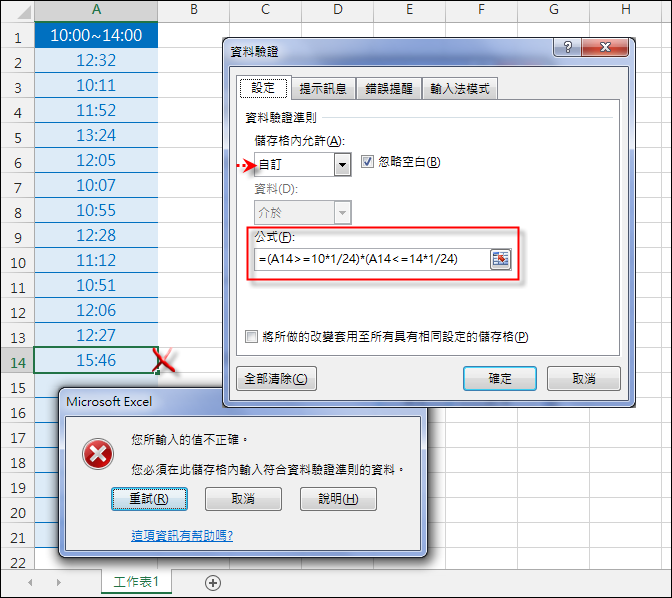Click 取消 in the 資料驗證 dialog

[584, 379]
